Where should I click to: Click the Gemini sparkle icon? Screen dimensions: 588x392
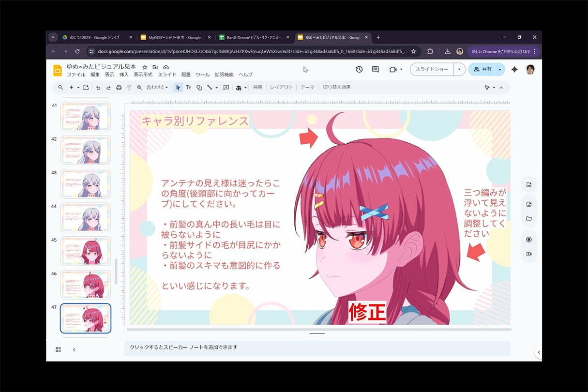[x=515, y=69]
